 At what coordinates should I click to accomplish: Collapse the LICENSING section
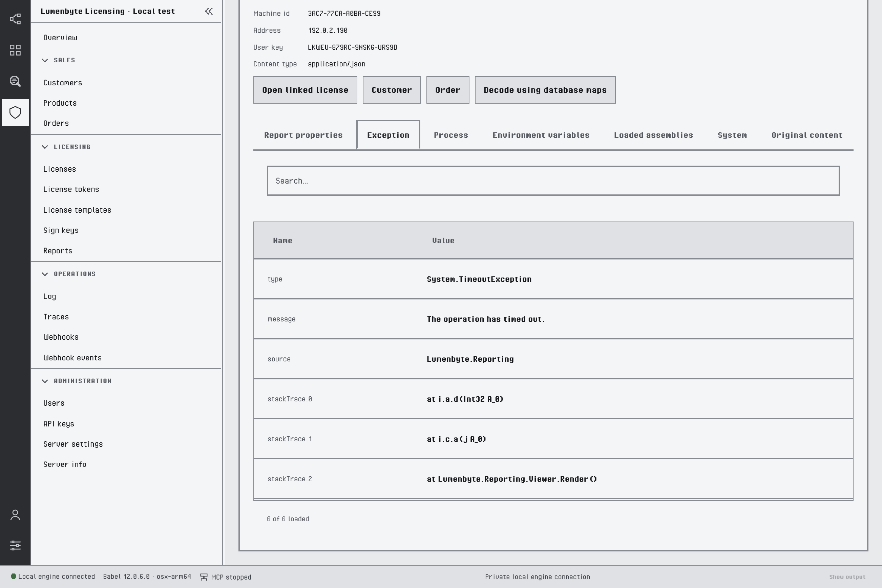[45, 147]
